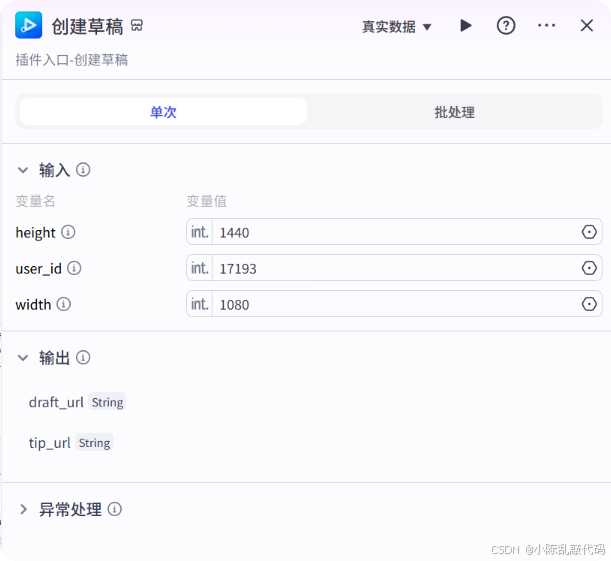The width and height of the screenshot is (611, 561).
Task: Run the node with the play button
Action: [x=466, y=26]
